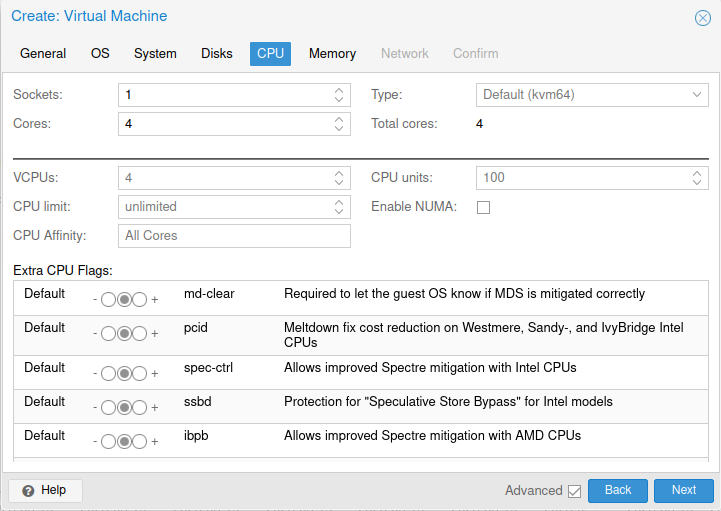
Task: Select the pcid flag name
Action: pyautogui.click(x=195, y=328)
